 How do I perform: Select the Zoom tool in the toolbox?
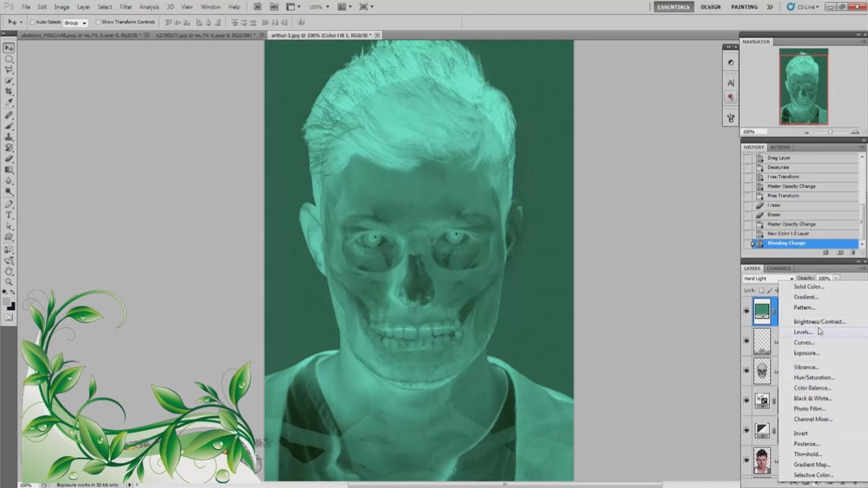click(x=9, y=281)
